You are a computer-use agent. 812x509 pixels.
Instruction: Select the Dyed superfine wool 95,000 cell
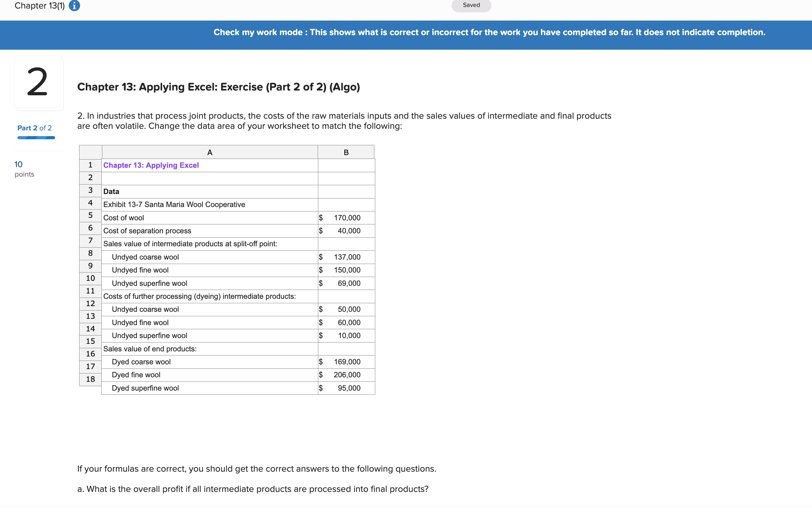click(347, 388)
